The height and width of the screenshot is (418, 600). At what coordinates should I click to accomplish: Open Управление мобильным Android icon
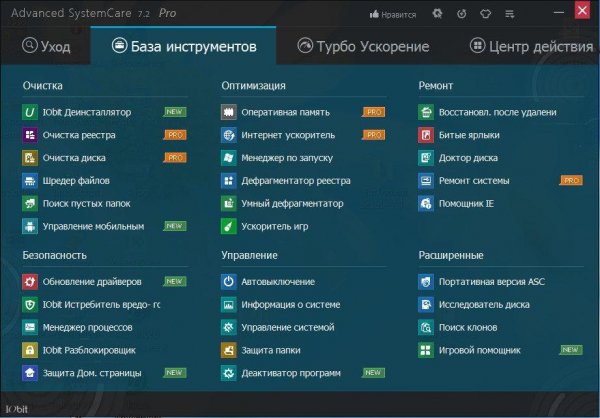click(x=30, y=226)
